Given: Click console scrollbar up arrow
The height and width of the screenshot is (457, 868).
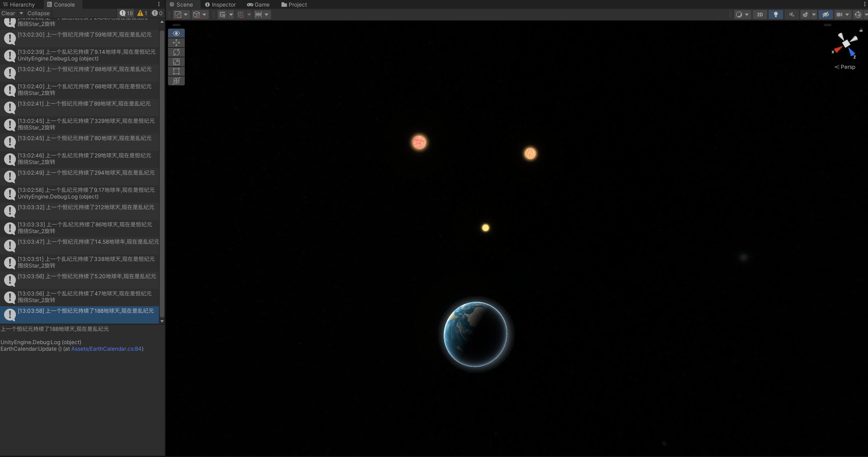Looking at the screenshot, I should (x=162, y=22).
